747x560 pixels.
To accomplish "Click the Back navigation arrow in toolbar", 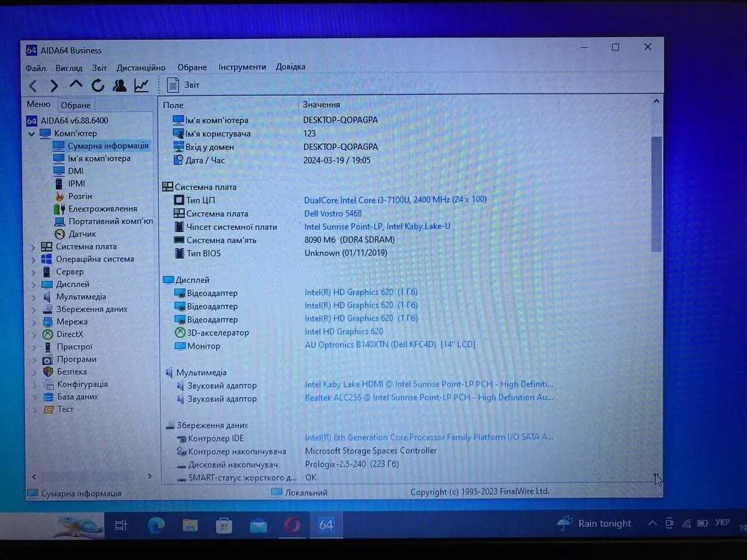I will click(x=33, y=86).
